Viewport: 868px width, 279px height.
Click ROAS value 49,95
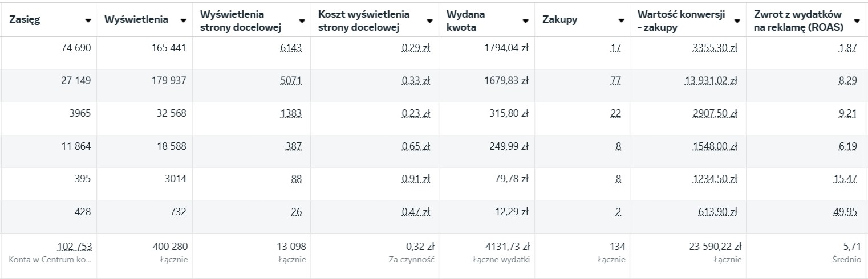(847, 212)
